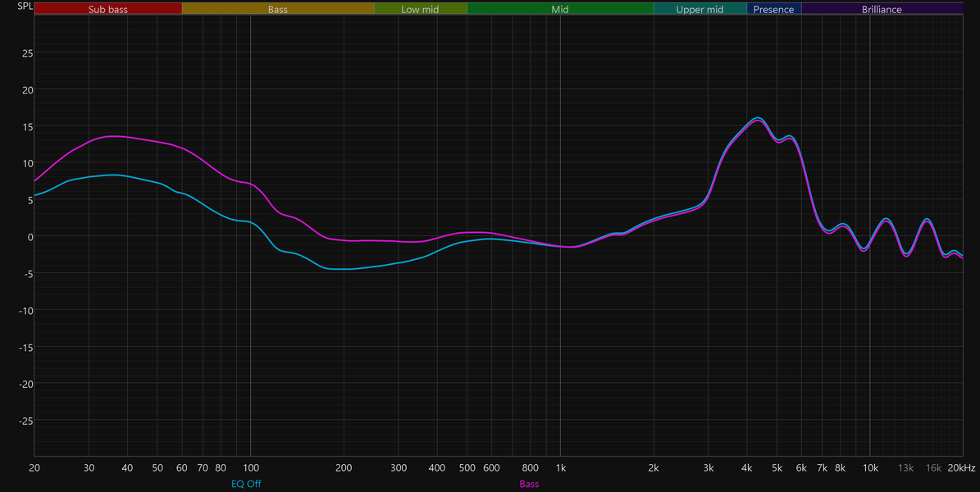Click the Sub bass frequency band
Screen dimensions: 980x492
107,9
